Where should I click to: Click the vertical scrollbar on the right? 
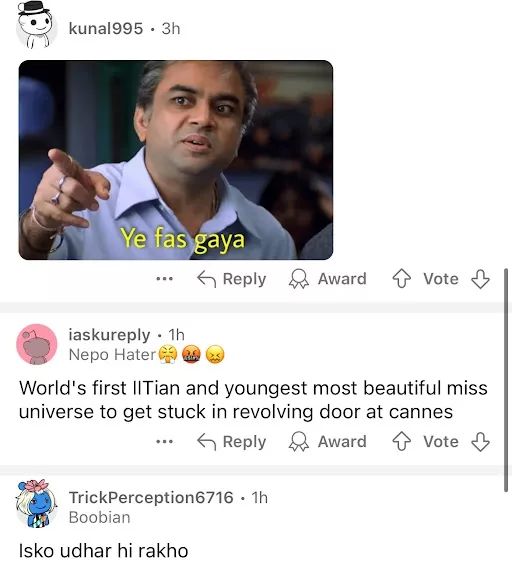point(506,381)
